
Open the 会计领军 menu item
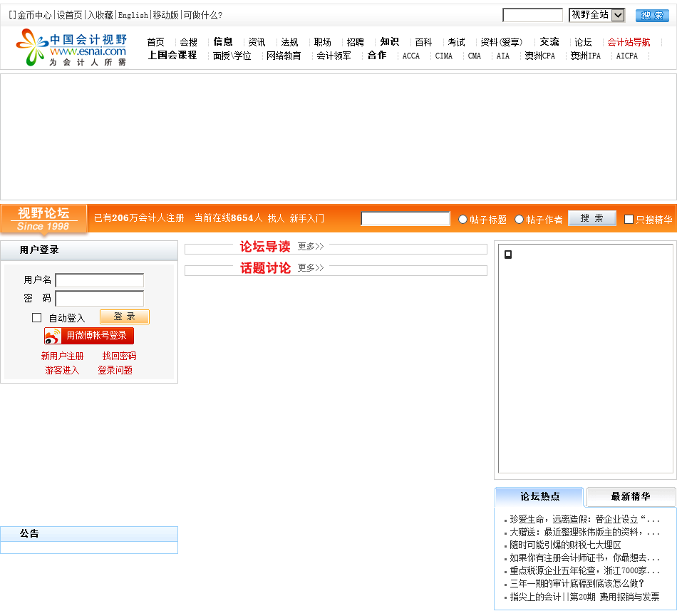click(334, 56)
